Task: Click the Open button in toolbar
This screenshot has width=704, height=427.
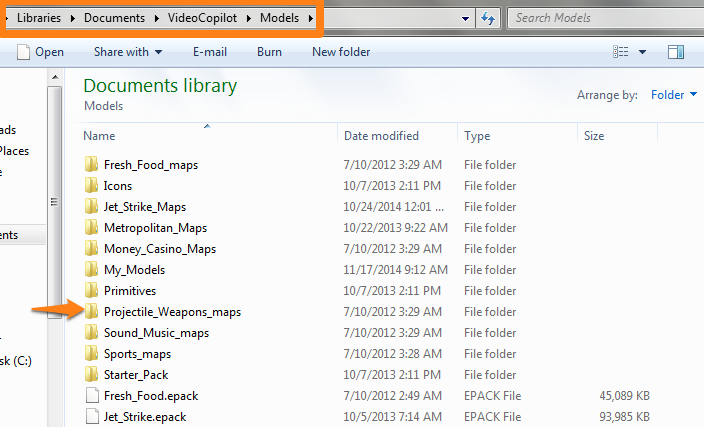Action: (41, 52)
